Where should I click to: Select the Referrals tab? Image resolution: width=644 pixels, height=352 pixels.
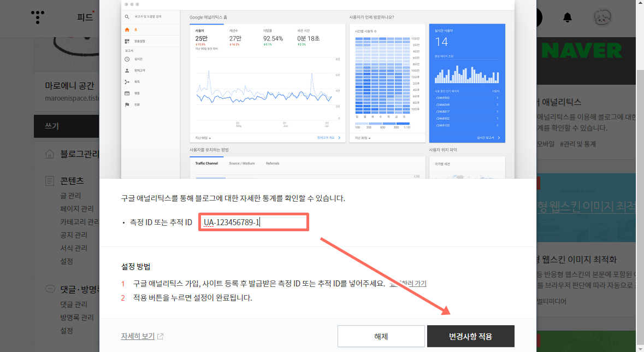273,163
